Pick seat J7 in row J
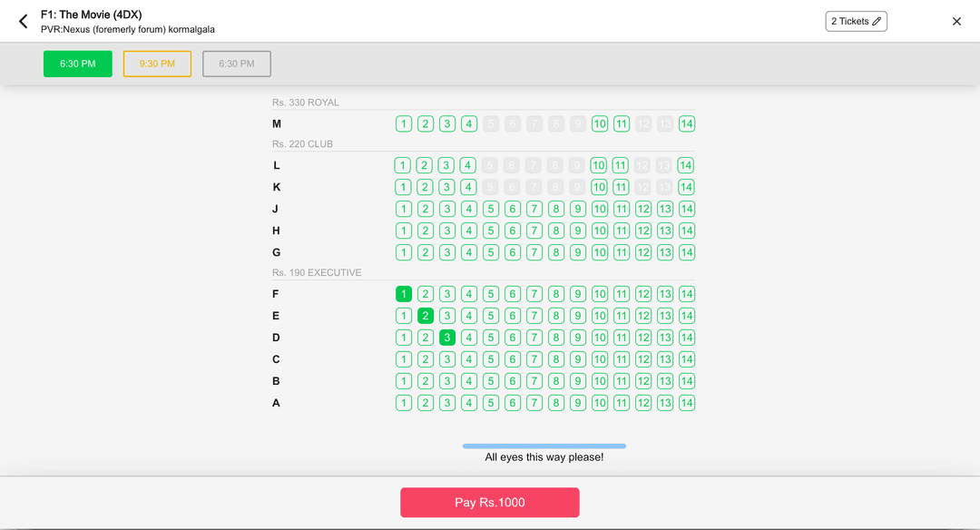 click(534, 209)
